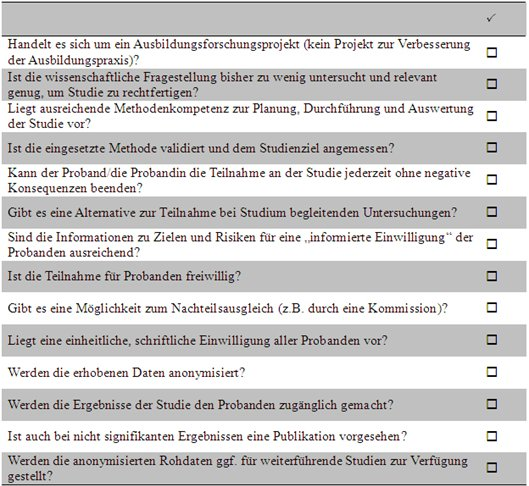Mark the Methodenkompetenz checkbox

coord(492,116)
